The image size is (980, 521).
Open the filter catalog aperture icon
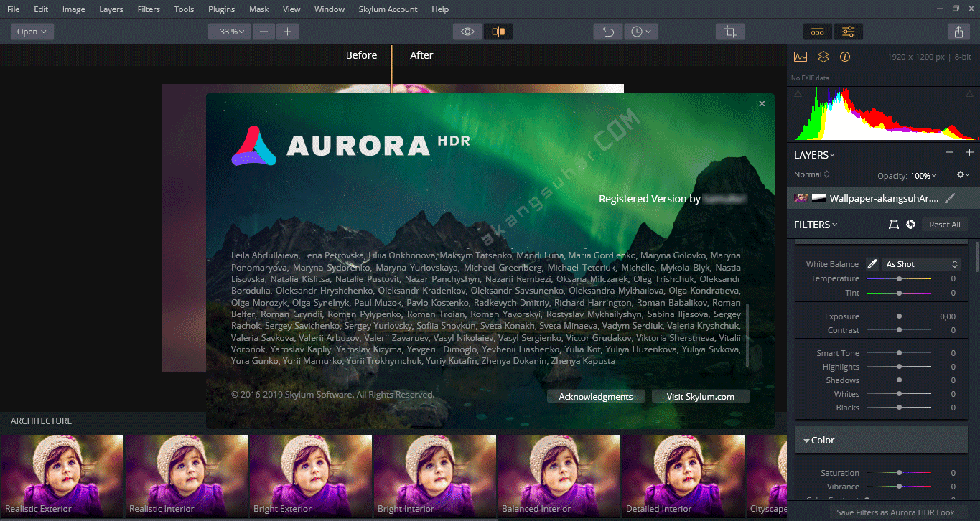click(910, 225)
